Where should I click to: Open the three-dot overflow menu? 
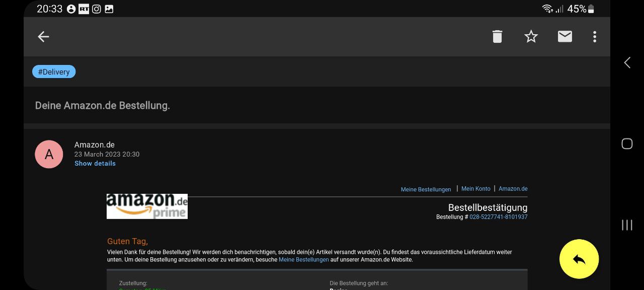594,37
